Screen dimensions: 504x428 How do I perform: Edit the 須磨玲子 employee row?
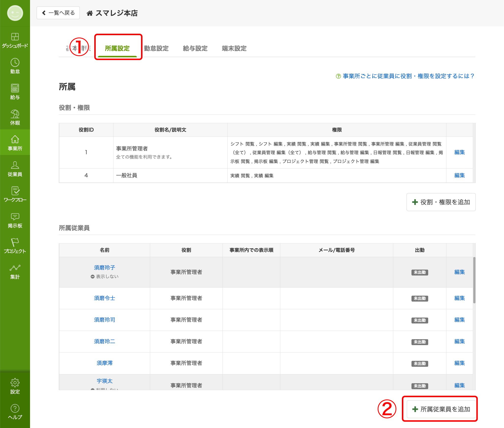tap(459, 272)
